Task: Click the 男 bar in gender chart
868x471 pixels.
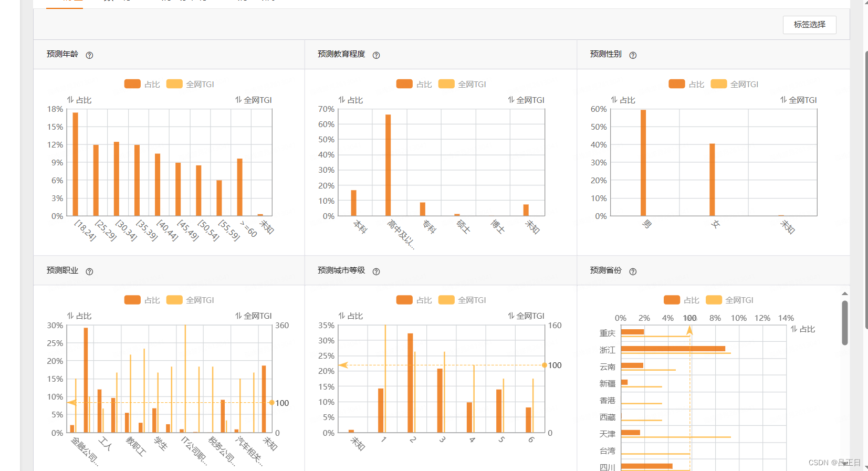Action: point(643,163)
